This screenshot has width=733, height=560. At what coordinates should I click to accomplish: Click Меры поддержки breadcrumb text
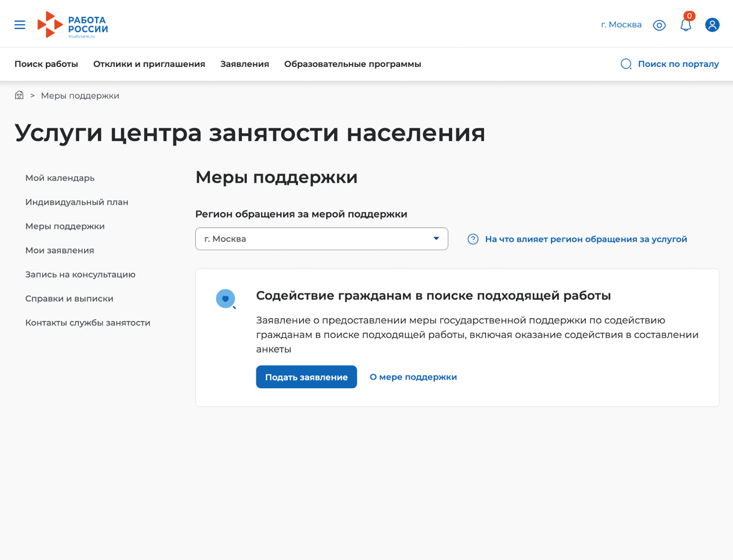point(80,96)
